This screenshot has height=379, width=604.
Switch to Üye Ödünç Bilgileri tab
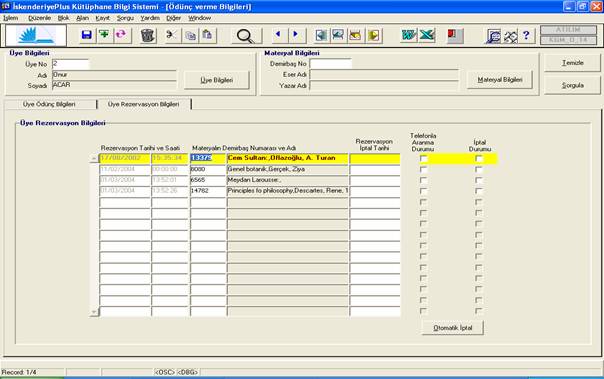coord(49,104)
